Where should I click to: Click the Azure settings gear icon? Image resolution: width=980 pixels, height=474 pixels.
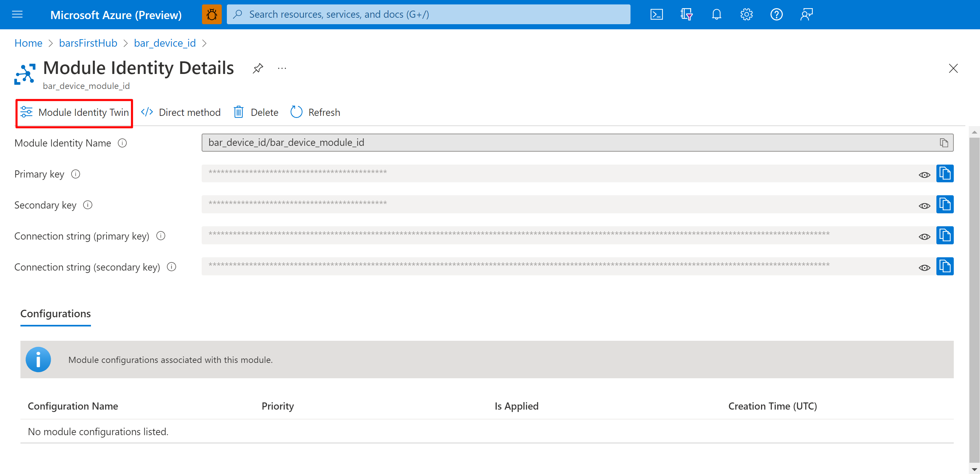click(746, 14)
